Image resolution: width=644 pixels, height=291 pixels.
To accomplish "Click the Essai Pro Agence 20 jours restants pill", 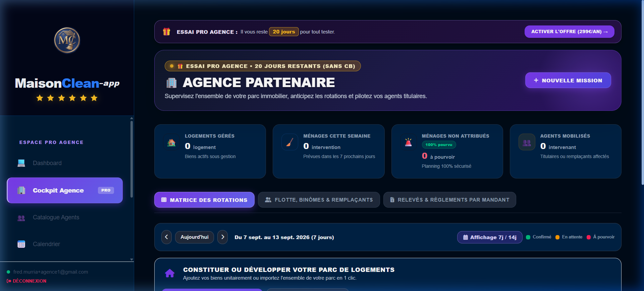I will tap(263, 66).
